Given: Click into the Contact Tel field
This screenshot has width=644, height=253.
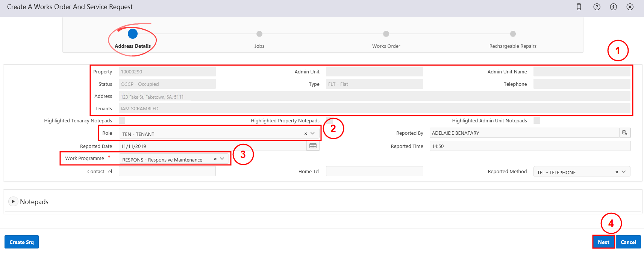Looking at the screenshot, I should pyautogui.click(x=167, y=171).
